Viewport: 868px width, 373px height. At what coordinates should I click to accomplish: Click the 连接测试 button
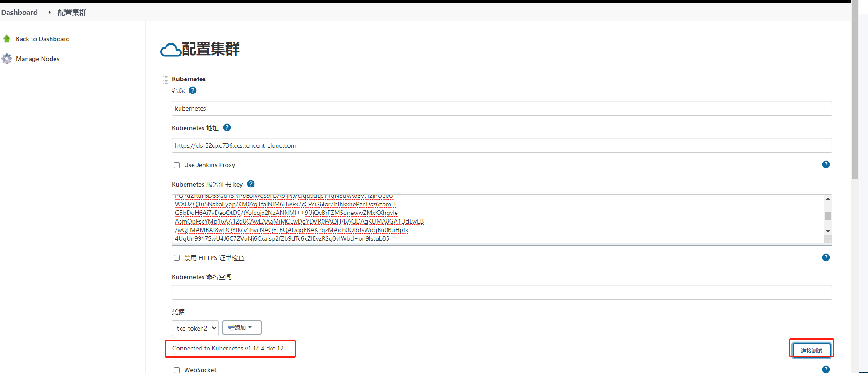click(811, 350)
